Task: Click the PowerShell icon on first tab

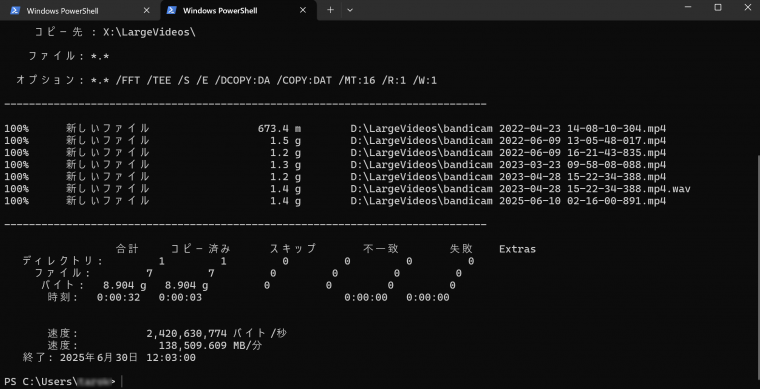Action: [15, 10]
